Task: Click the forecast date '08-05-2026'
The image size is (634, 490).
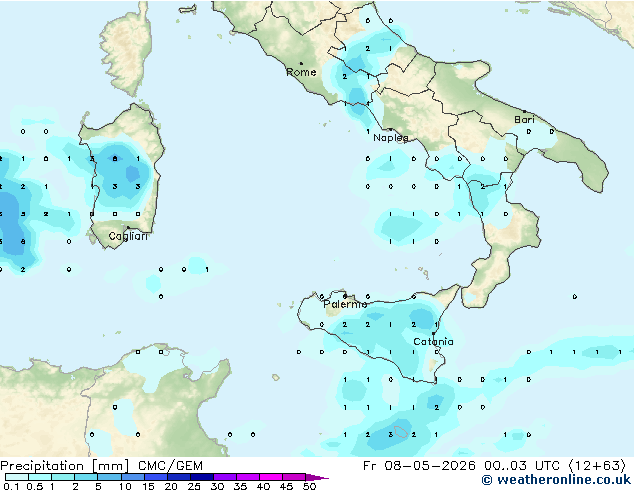Action: click(430, 466)
